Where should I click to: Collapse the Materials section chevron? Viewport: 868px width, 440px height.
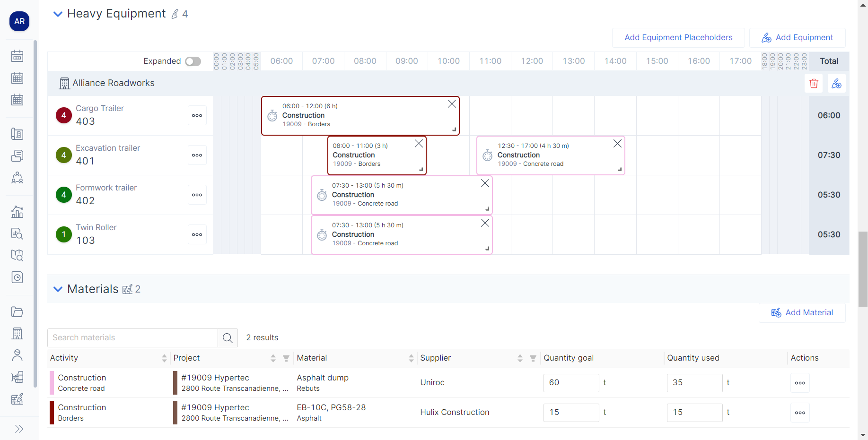click(58, 289)
